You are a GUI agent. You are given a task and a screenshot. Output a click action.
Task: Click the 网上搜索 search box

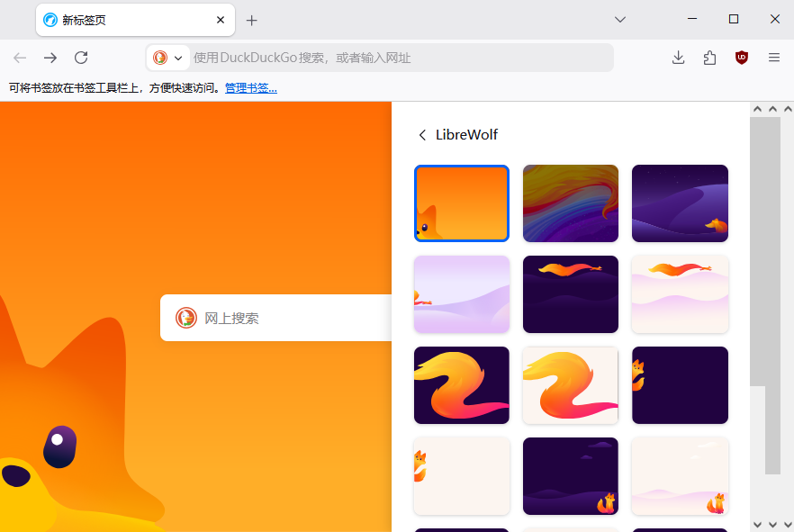coord(276,318)
